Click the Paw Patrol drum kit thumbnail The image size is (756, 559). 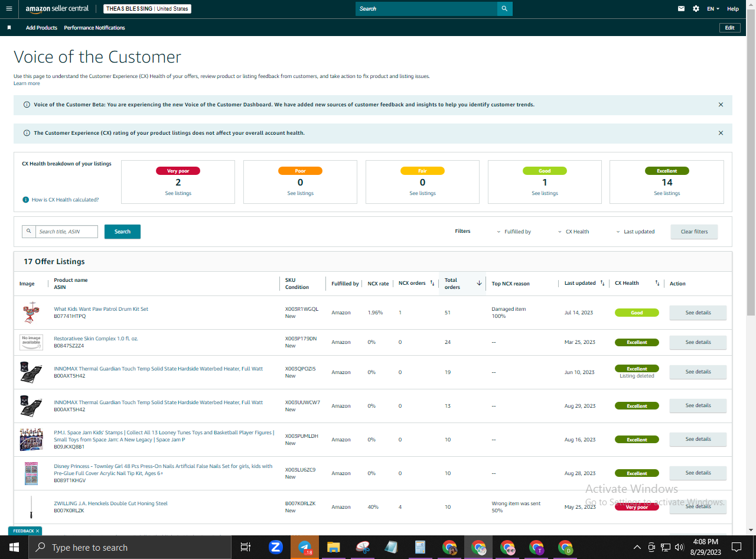(x=31, y=313)
